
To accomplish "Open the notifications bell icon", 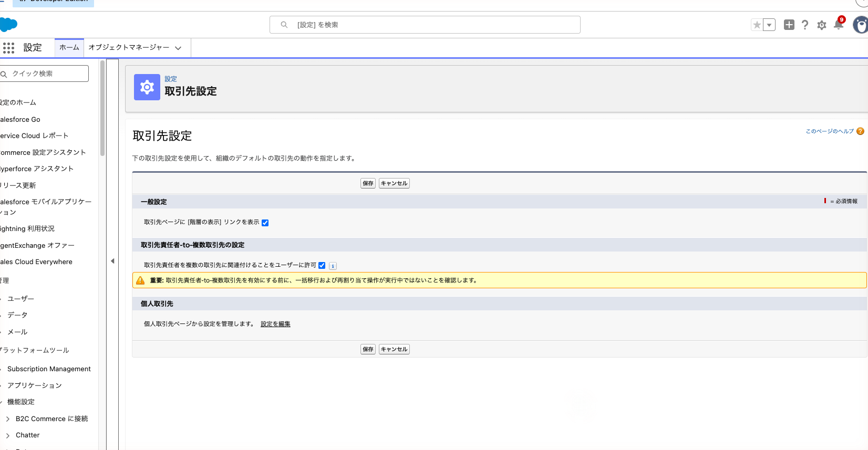I will tap(839, 24).
